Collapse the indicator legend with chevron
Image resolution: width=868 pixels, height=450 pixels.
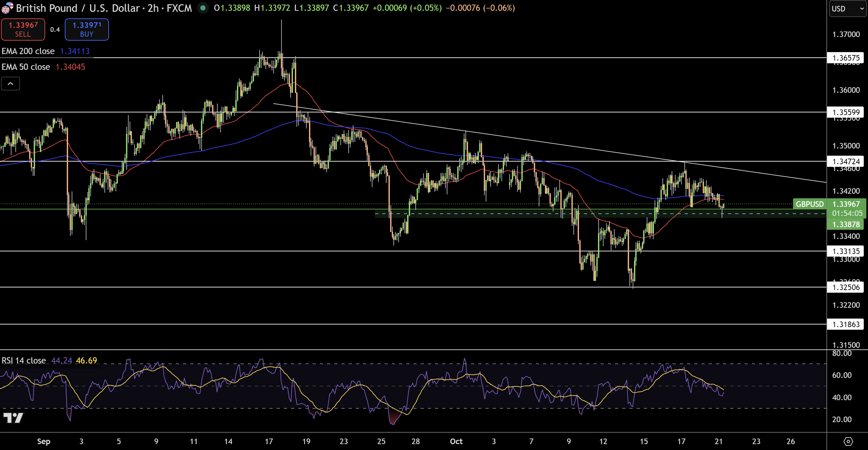pyautogui.click(x=10, y=84)
